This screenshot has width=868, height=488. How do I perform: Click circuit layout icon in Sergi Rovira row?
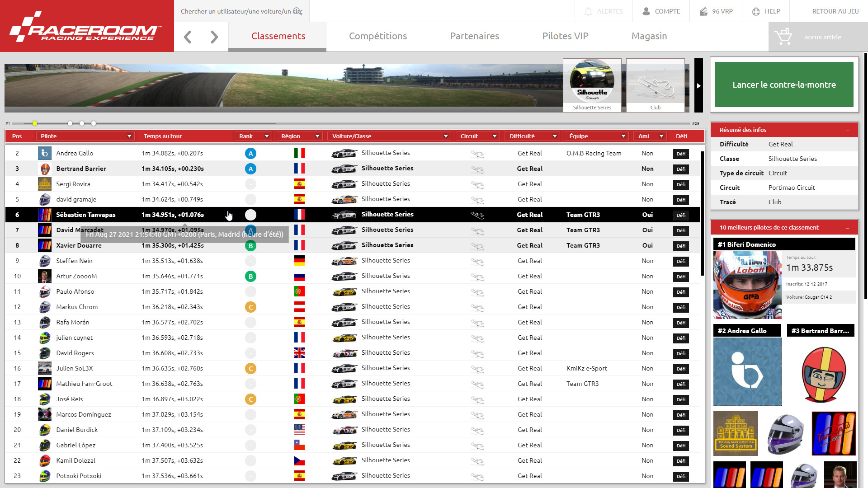477,184
